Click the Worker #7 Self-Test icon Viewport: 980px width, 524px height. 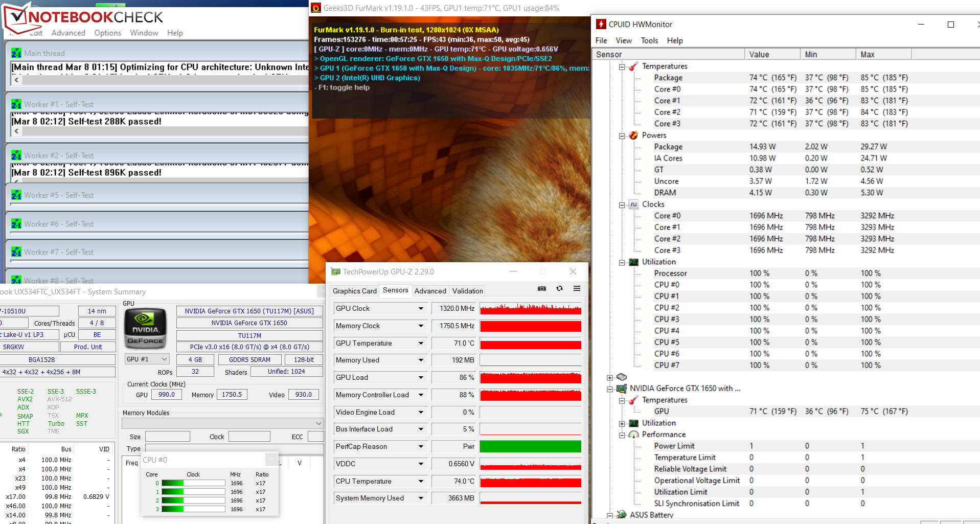pos(16,252)
